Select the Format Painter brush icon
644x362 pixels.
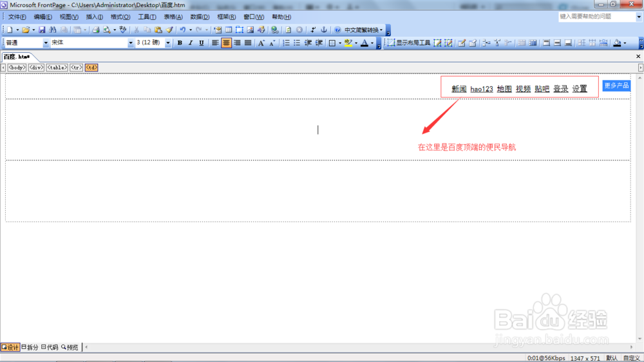point(169,30)
